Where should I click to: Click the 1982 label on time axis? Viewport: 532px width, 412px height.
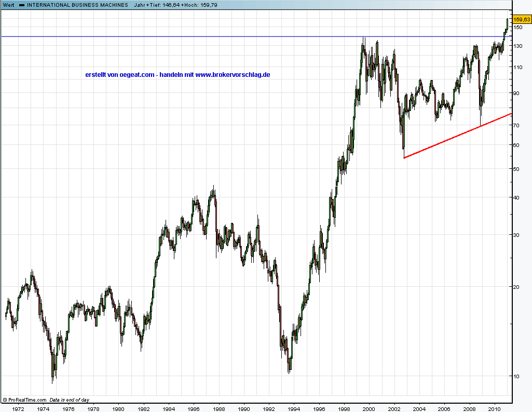click(x=144, y=408)
